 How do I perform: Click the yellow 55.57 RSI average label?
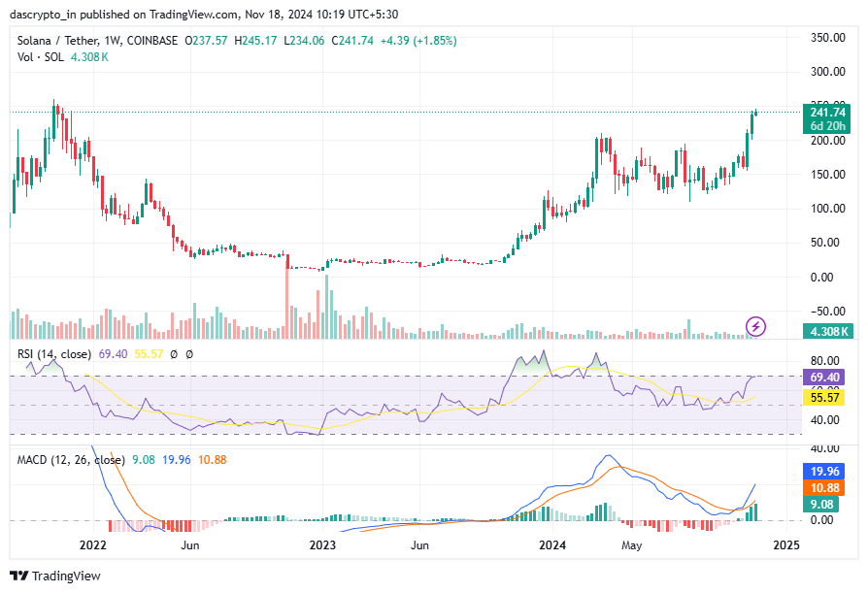[823, 398]
